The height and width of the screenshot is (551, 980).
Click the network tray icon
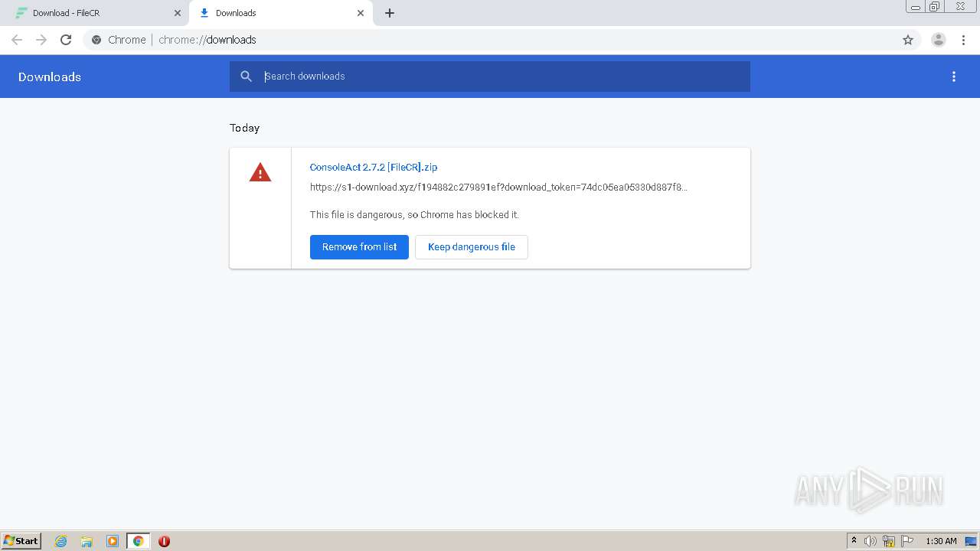(x=889, y=541)
